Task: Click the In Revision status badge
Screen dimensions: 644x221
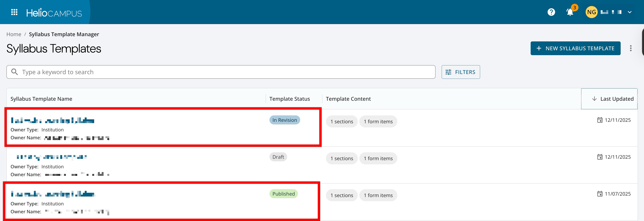Action: (x=285, y=120)
